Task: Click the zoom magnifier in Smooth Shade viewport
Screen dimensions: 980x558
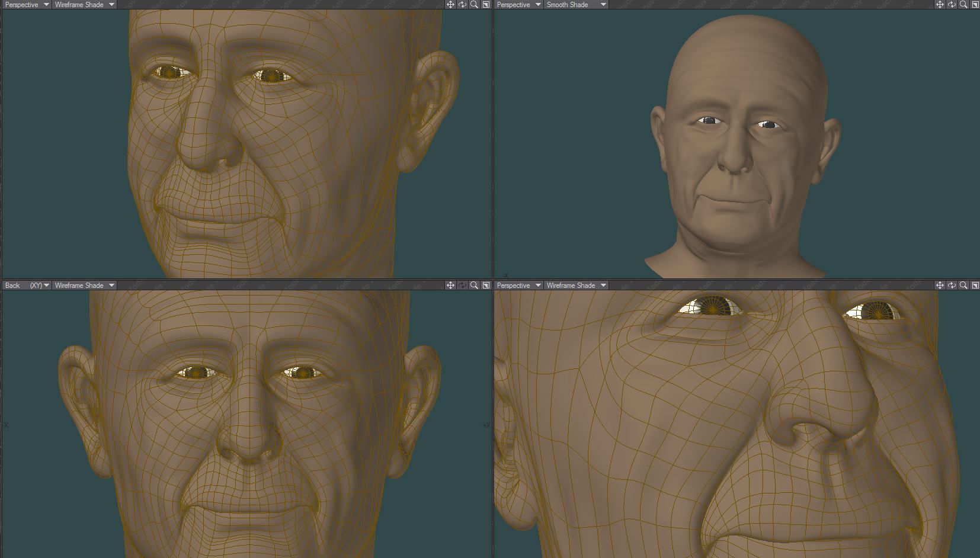Action: click(x=963, y=5)
